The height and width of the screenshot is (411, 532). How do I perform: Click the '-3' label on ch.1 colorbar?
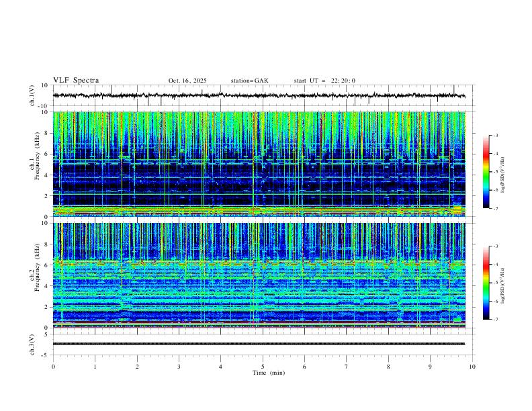click(495, 135)
